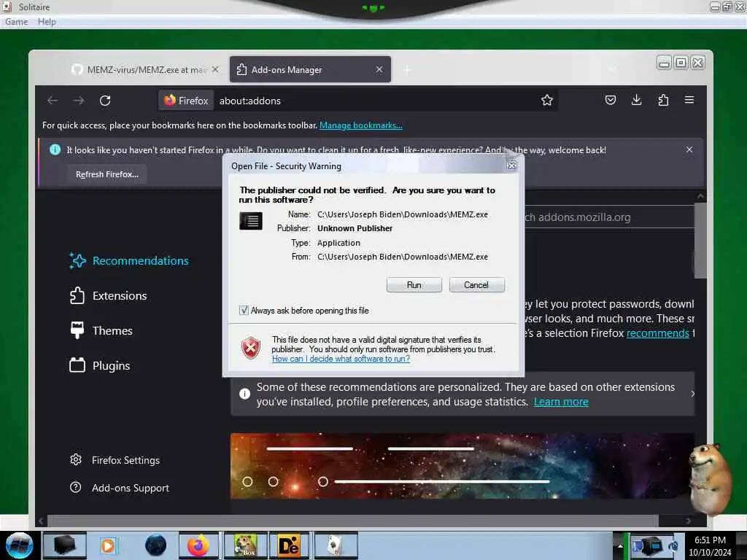
Task: Open Add-ons Support link
Action: [x=120, y=488]
